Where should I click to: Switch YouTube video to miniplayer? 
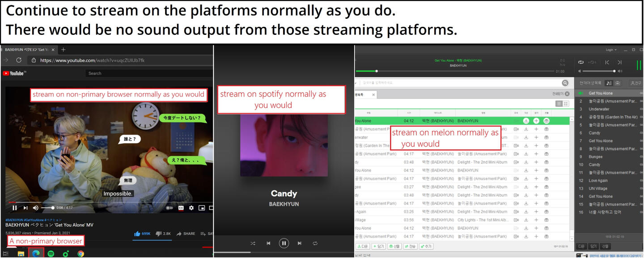[202, 207]
